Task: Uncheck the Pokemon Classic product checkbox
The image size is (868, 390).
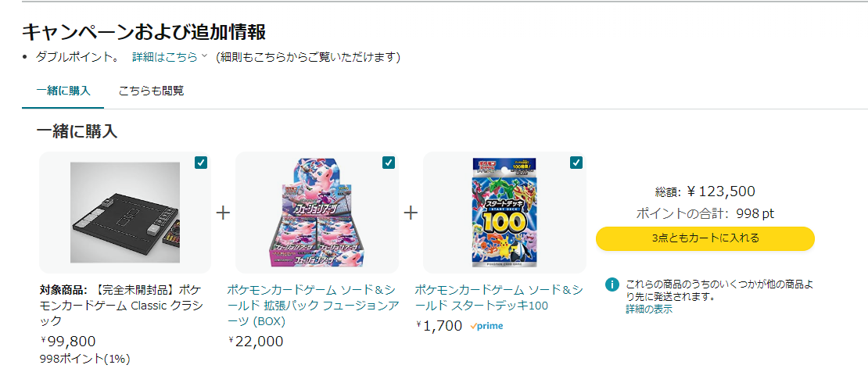Action: coord(201,163)
